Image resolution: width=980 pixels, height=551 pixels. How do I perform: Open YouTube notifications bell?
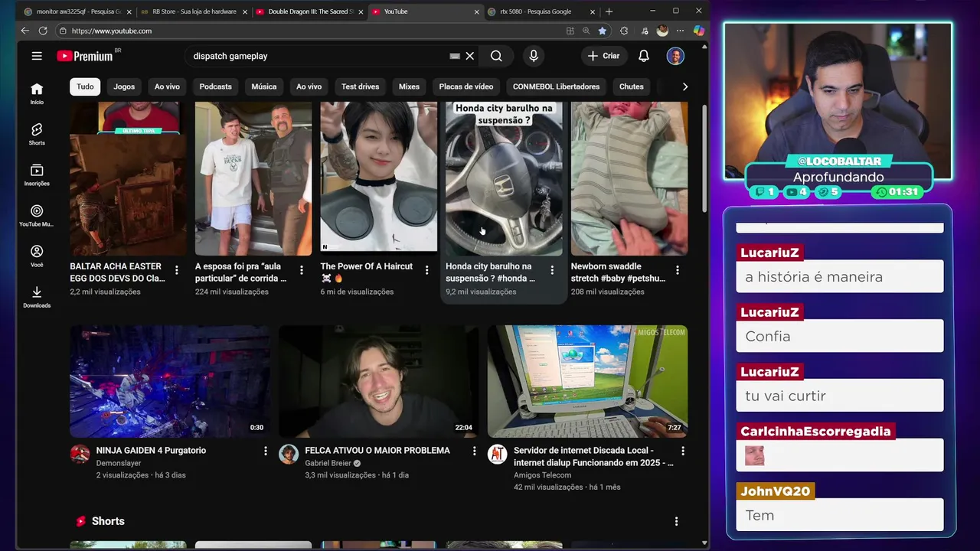point(644,56)
